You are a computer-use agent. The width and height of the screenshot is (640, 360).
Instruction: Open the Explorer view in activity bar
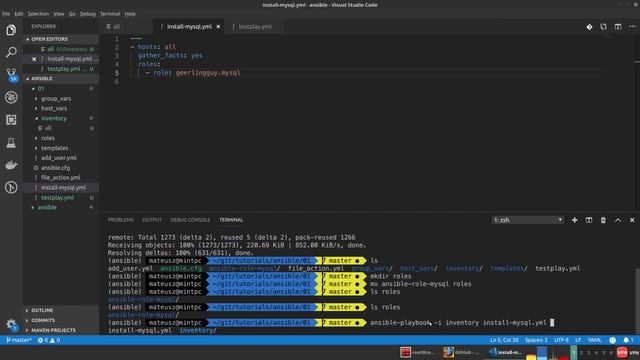[x=11, y=30]
